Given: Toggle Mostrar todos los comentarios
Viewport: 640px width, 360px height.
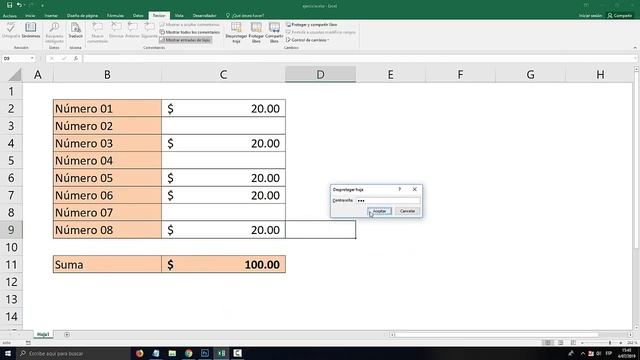Looking at the screenshot, I should point(190,32).
